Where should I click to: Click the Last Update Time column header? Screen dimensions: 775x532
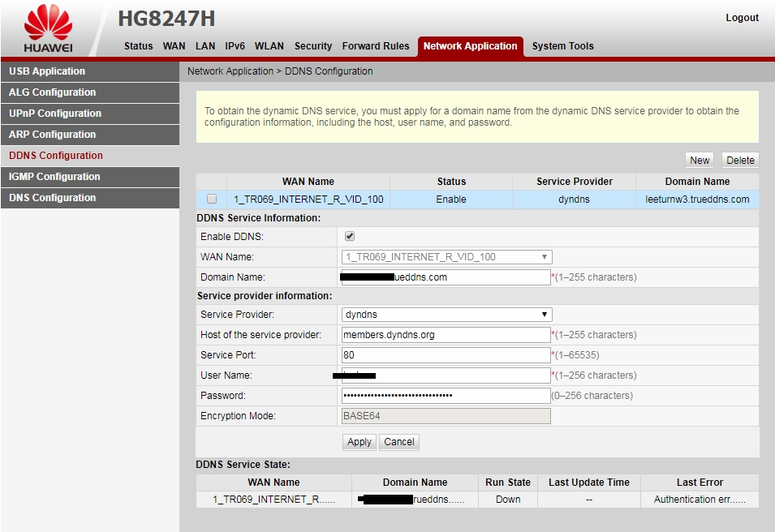click(588, 482)
